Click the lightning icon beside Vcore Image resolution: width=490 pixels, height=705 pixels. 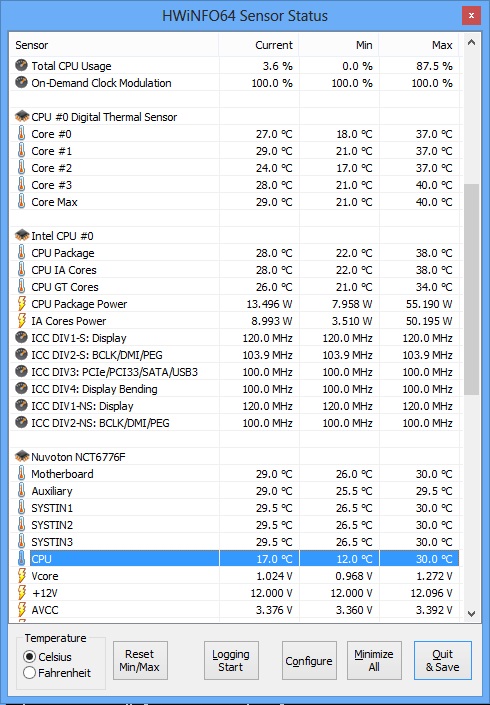click(21, 576)
